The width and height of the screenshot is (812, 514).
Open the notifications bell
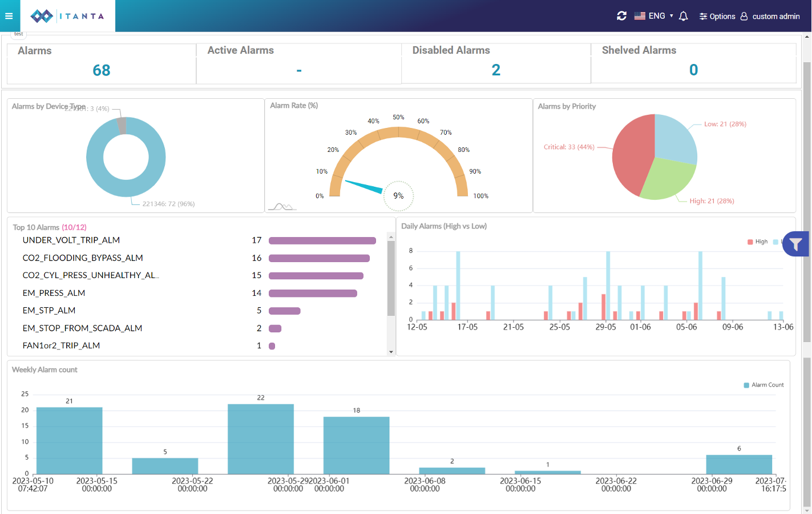[683, 16]
